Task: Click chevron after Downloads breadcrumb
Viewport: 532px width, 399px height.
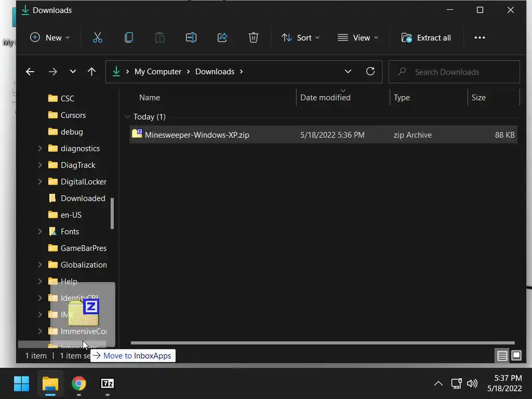Action: (242, 72)
